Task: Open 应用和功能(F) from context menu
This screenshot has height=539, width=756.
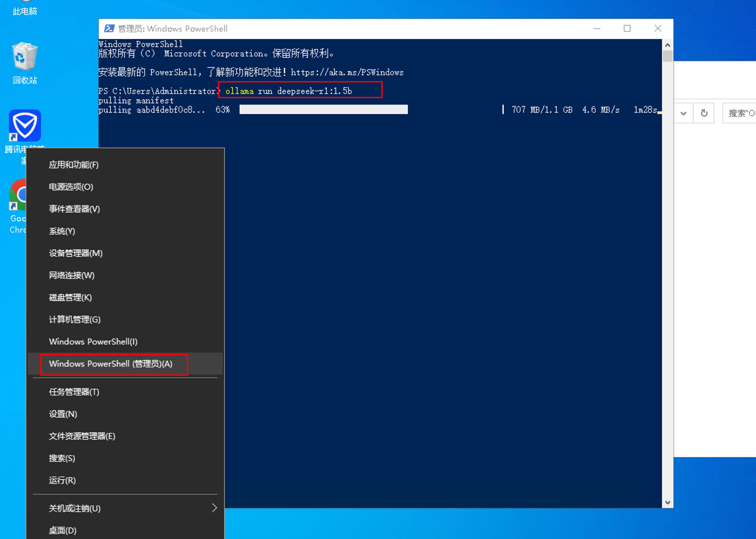Action: [125, 165]
